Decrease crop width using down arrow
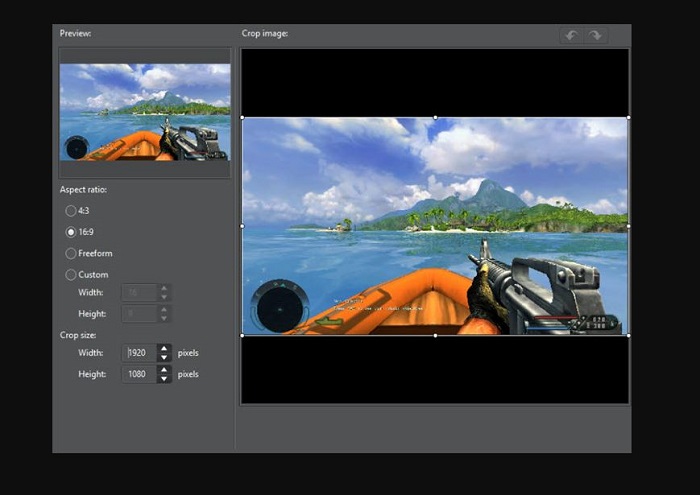This screenshot has height=495, width=700. (x=164, y=357)
